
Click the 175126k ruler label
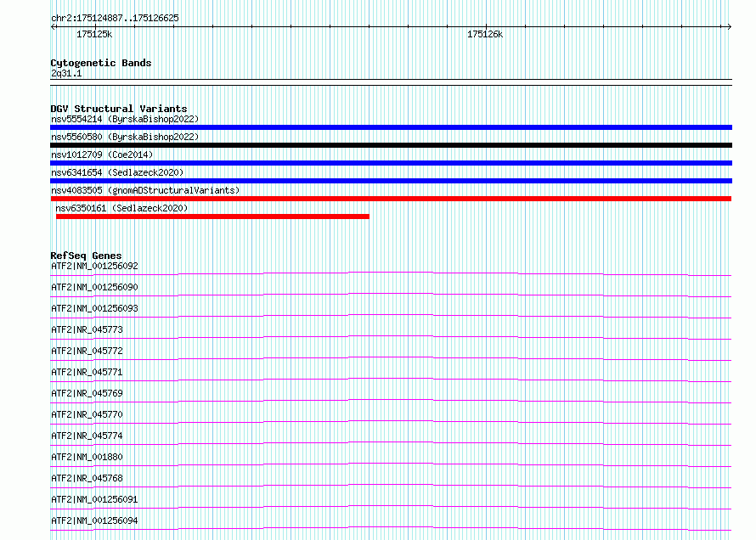click(485, 34)
